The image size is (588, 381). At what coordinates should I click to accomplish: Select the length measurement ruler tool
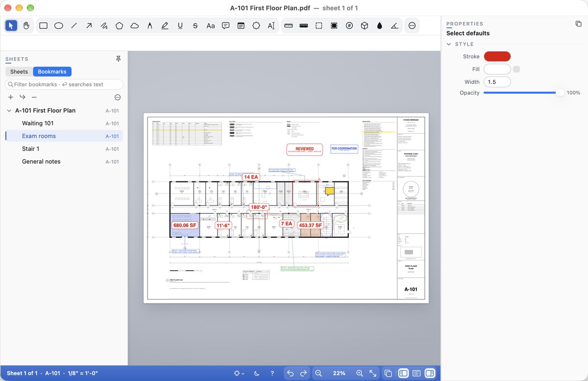point(289,25)
